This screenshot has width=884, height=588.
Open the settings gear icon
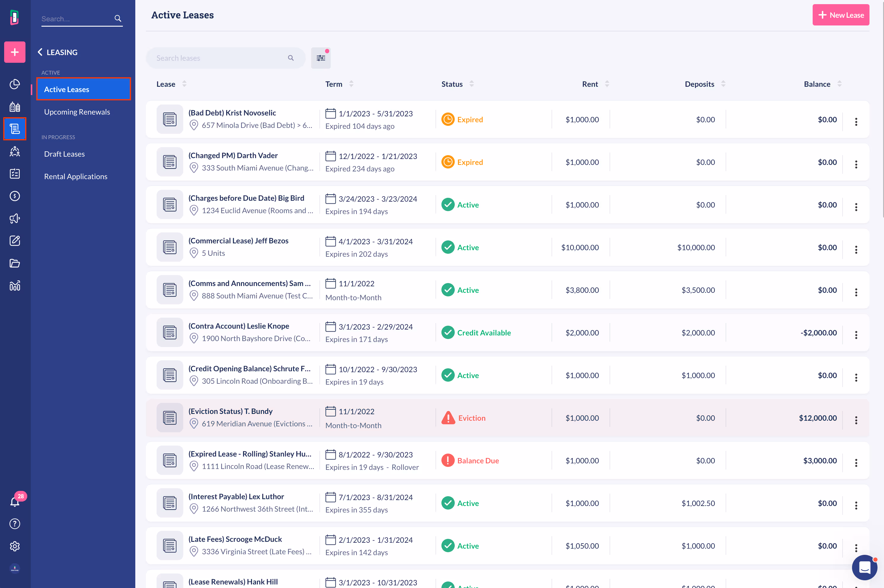click(x=15, y=546)
